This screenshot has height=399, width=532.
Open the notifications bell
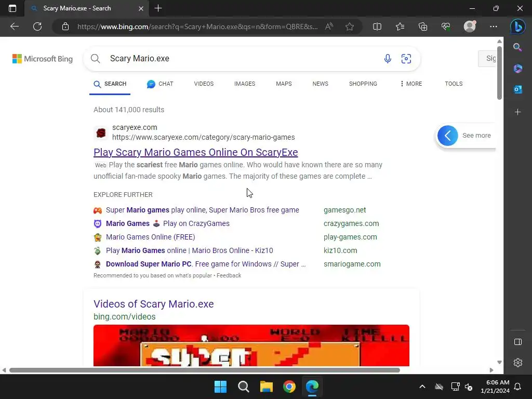pos(517,387)
